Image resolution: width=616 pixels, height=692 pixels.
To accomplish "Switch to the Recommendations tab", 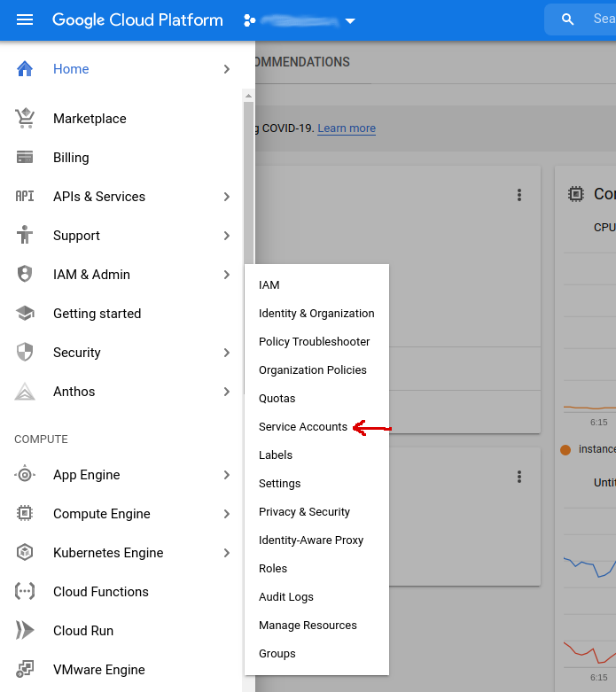I will pyautogui.click(x=303, y=62).
